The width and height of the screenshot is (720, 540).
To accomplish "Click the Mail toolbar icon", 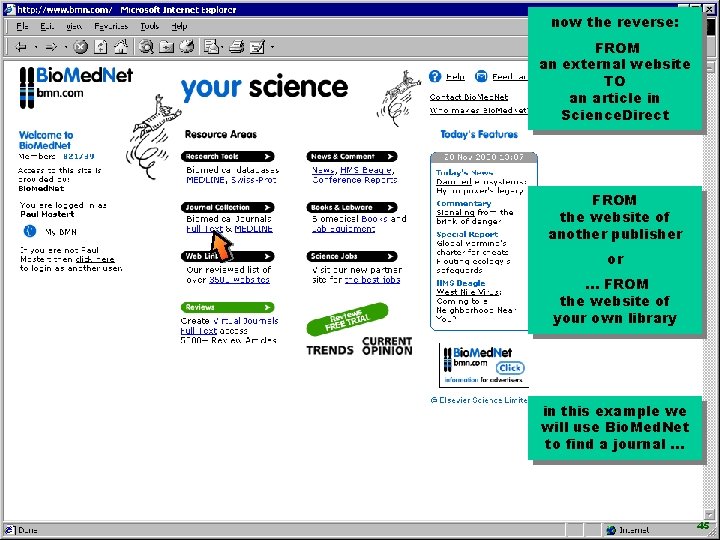I will 211,47.
